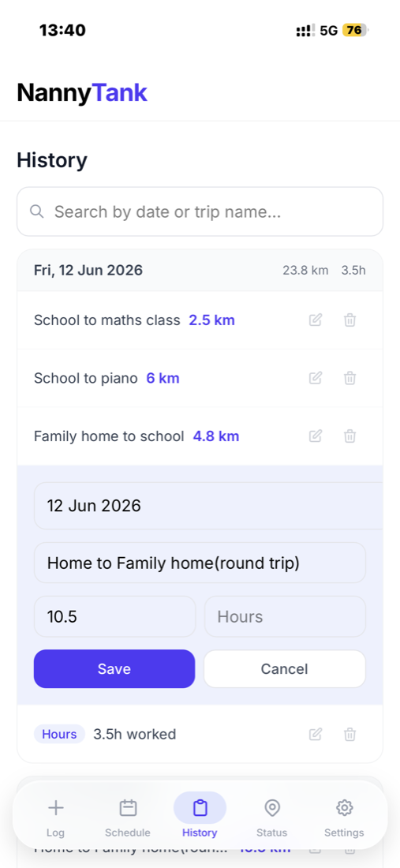Edit the 3.5h worked hours entry
The image size is (400, 868).
click(x=316, y=735)
